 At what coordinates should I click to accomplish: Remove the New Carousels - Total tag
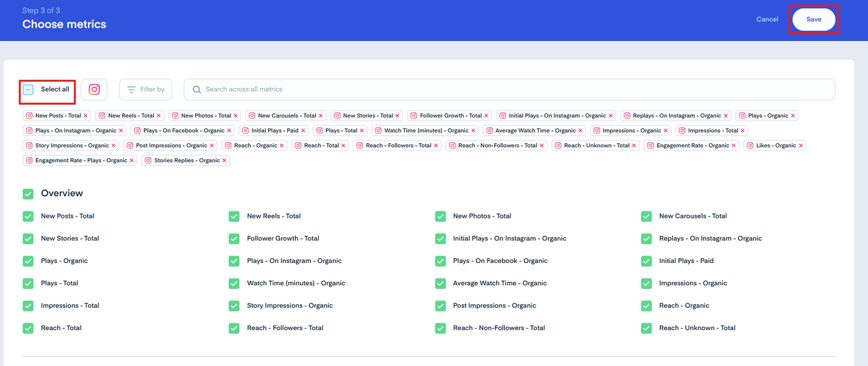tap(321, 116)
